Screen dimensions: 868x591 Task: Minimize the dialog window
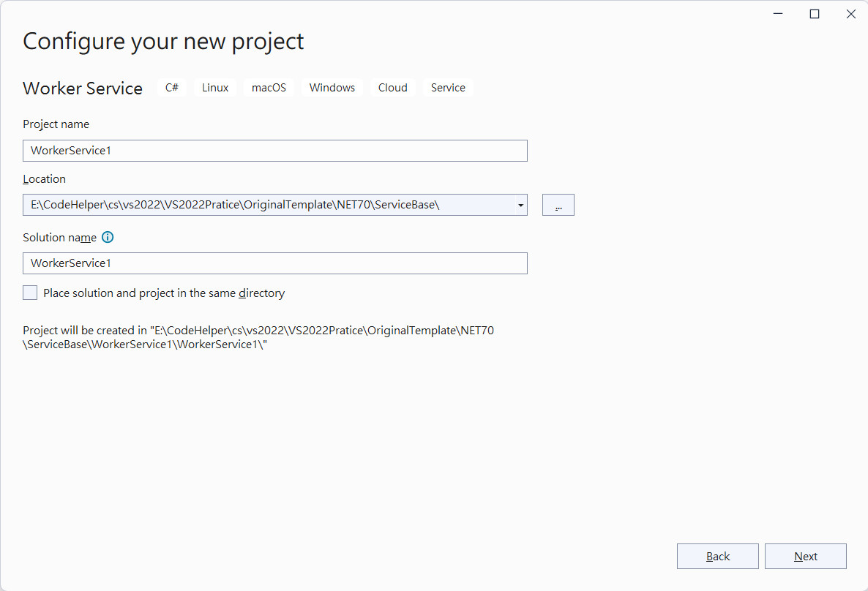click(778, 14)
